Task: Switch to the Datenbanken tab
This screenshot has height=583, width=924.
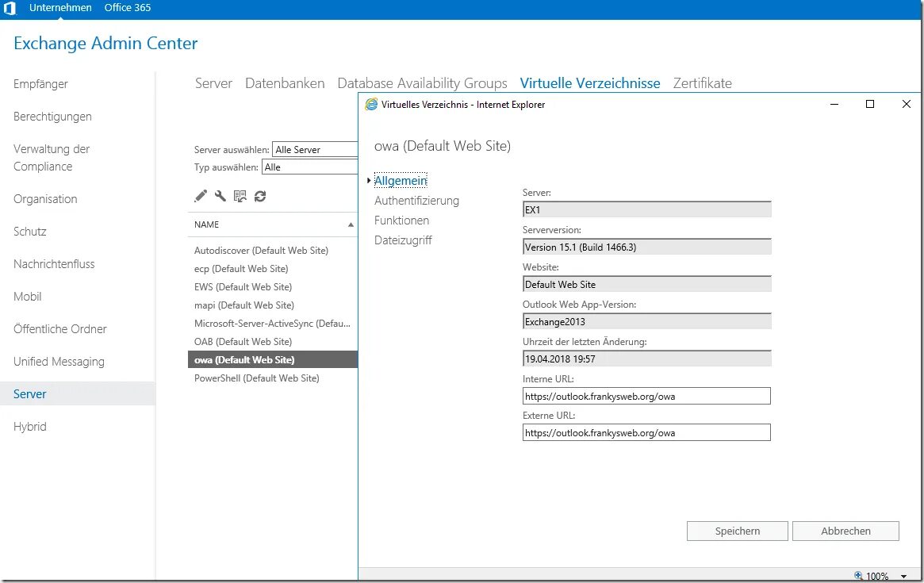Action: pos(285,83)
